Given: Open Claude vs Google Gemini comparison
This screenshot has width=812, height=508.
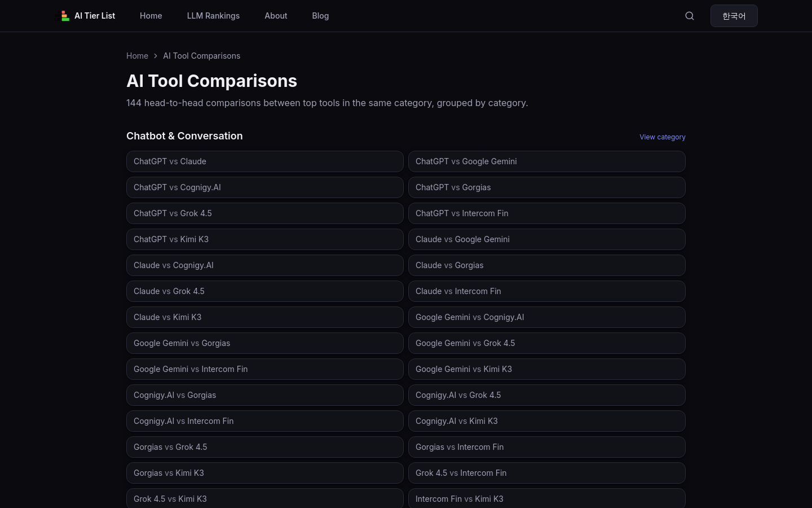Looking at the screenshot, I should pyautogui.click(x=547, y=239).
